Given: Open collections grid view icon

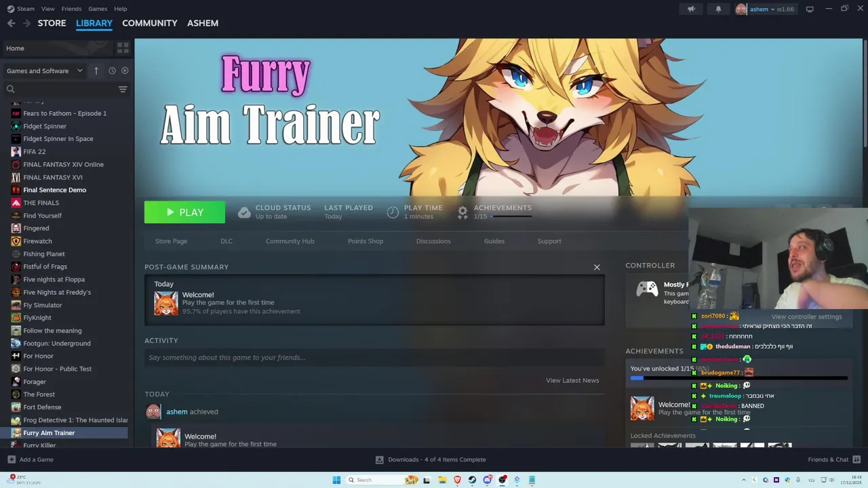Looking at the screenshot, I should coord(123,48).
